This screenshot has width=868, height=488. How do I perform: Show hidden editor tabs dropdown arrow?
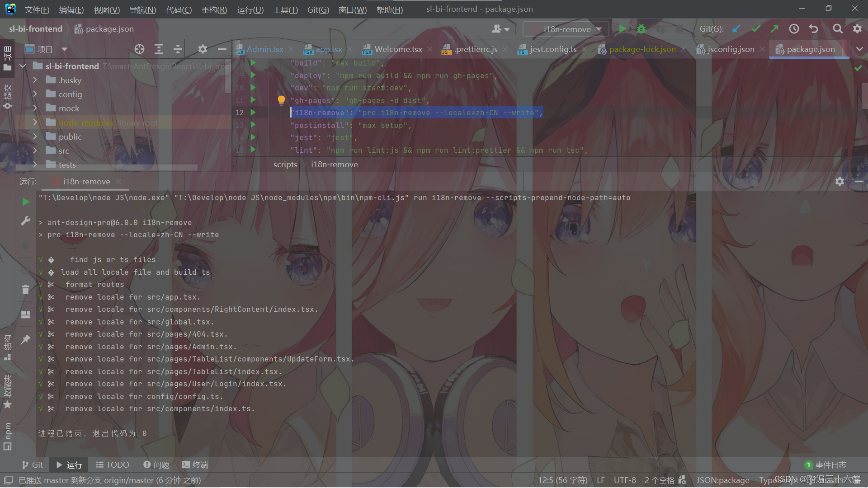pyautogui.click(x=859, y=49)
